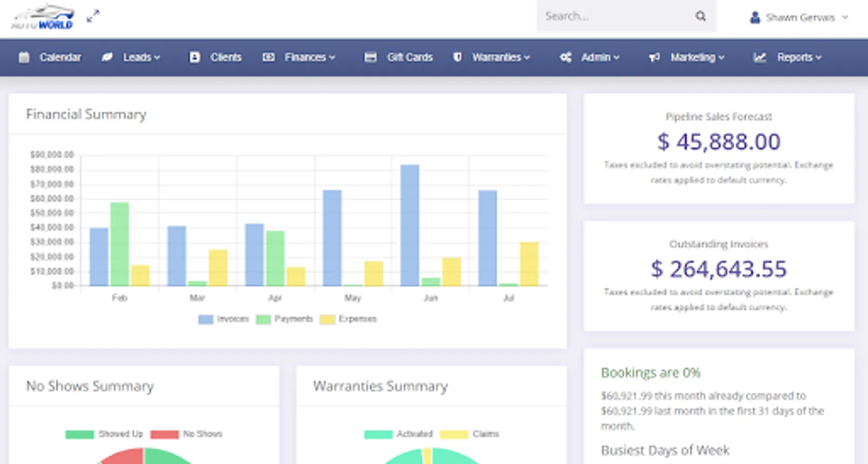Click the Marketing megaphone icon

click(654, 57)
